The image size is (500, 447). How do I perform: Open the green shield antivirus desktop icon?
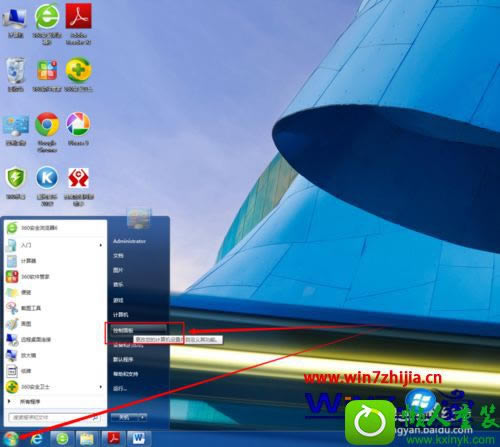point(15,183)
